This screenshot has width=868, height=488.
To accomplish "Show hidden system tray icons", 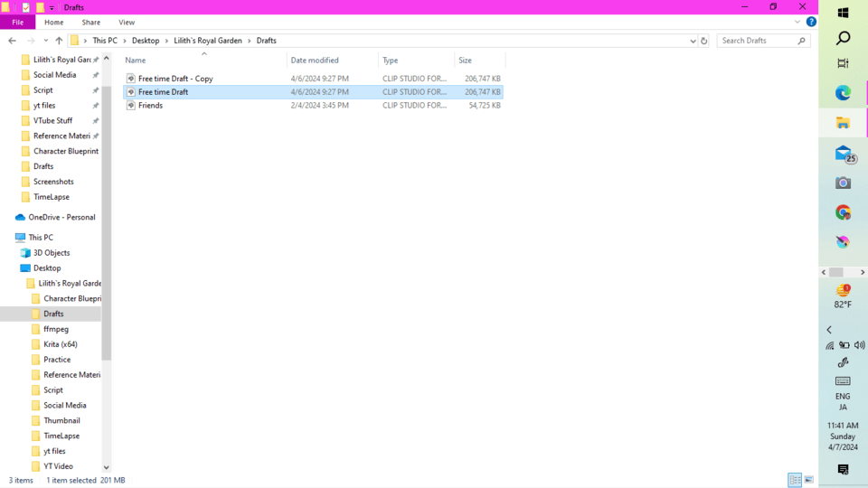I will point(829,330).
